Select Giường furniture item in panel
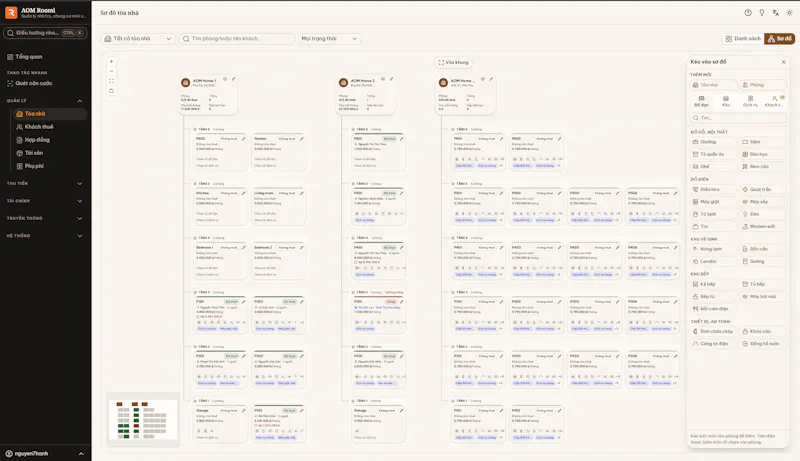Screen dimensions: 800x461 [x=713, y=142]
